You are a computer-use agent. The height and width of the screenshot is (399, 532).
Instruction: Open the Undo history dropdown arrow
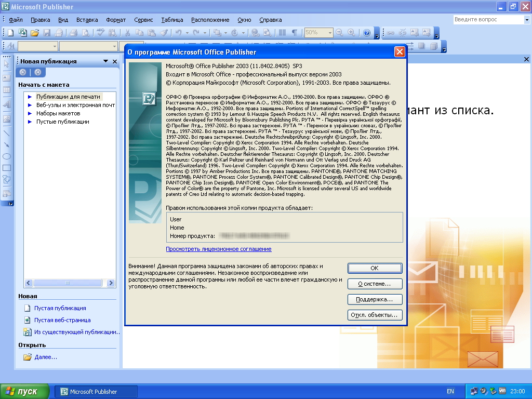(x=187, y=33)
